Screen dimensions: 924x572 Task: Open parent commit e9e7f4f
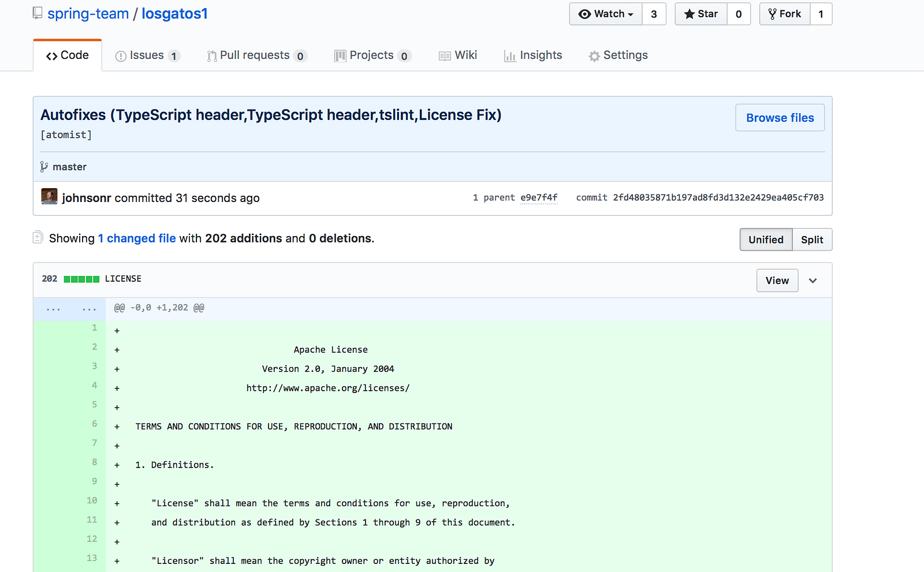click(539, 197)
